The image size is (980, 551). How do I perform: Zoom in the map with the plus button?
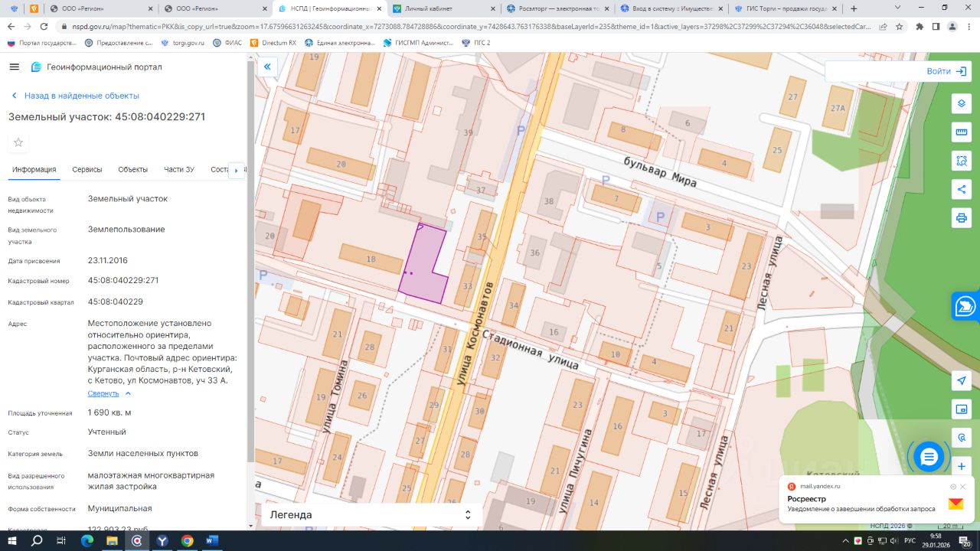coord(962,466)
